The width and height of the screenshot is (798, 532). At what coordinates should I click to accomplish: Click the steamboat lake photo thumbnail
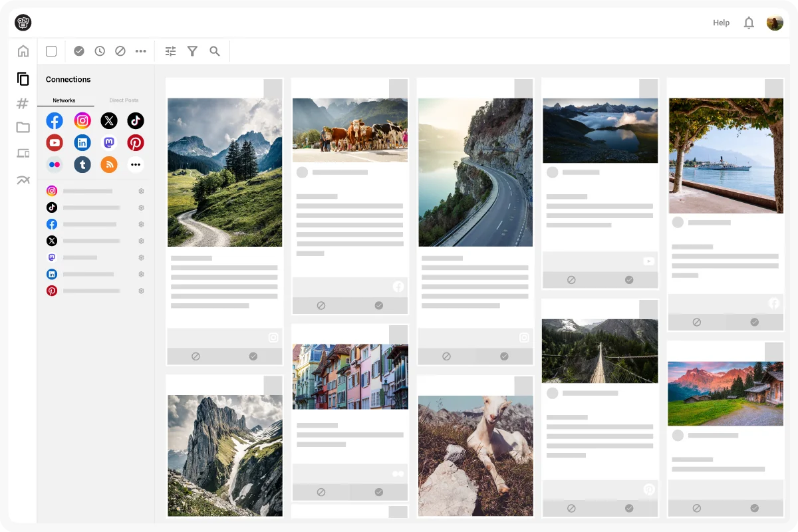point(726,156)
